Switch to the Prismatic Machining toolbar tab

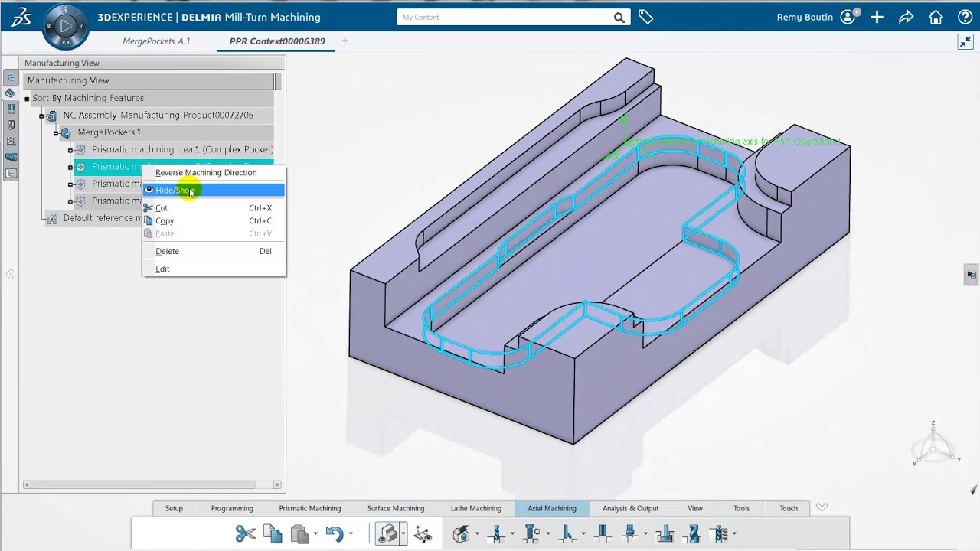(x=309, y=508)
